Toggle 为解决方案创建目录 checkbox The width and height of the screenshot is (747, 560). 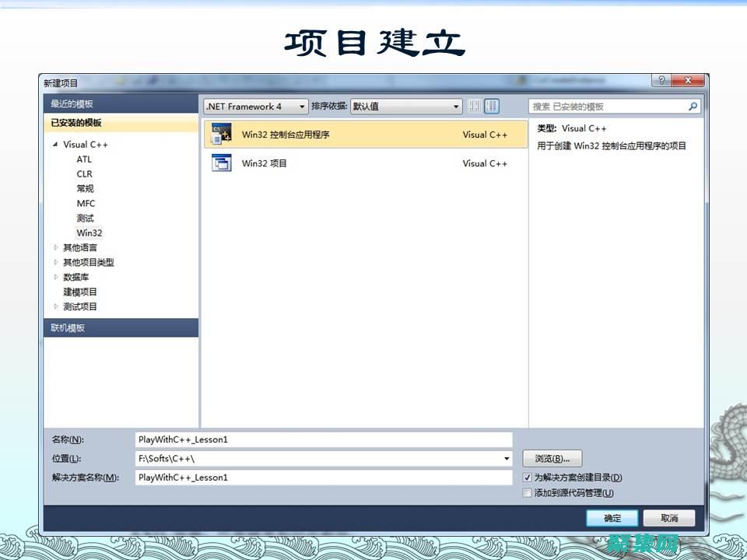(528, 478)
